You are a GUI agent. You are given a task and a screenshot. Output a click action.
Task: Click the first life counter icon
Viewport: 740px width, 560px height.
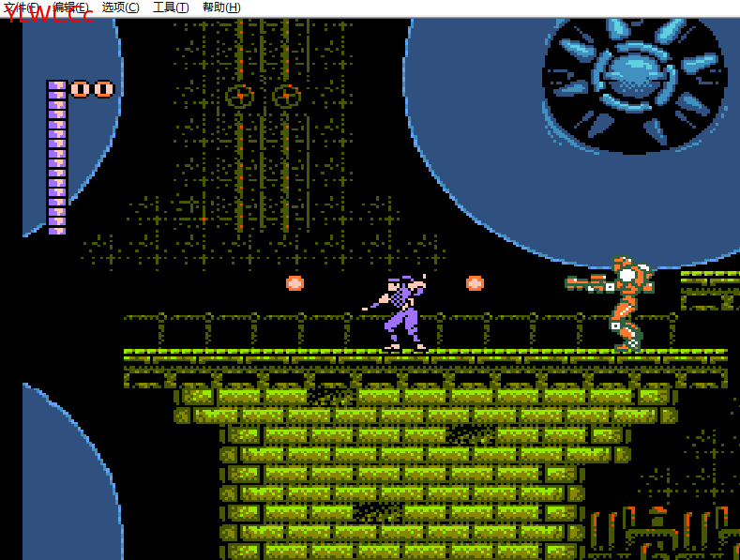coord(81,89)
